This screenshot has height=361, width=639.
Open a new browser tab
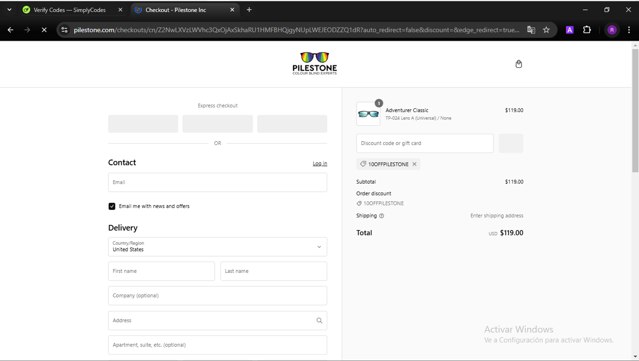coord(249,10)
